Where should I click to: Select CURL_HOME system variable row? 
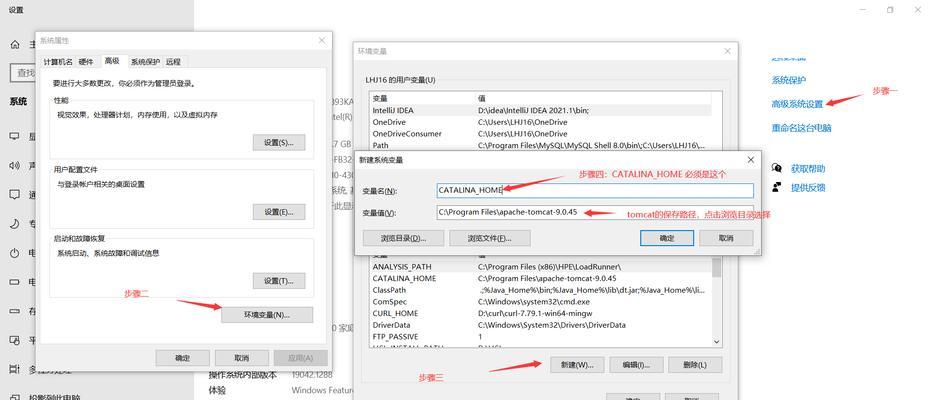pos(540,313)
